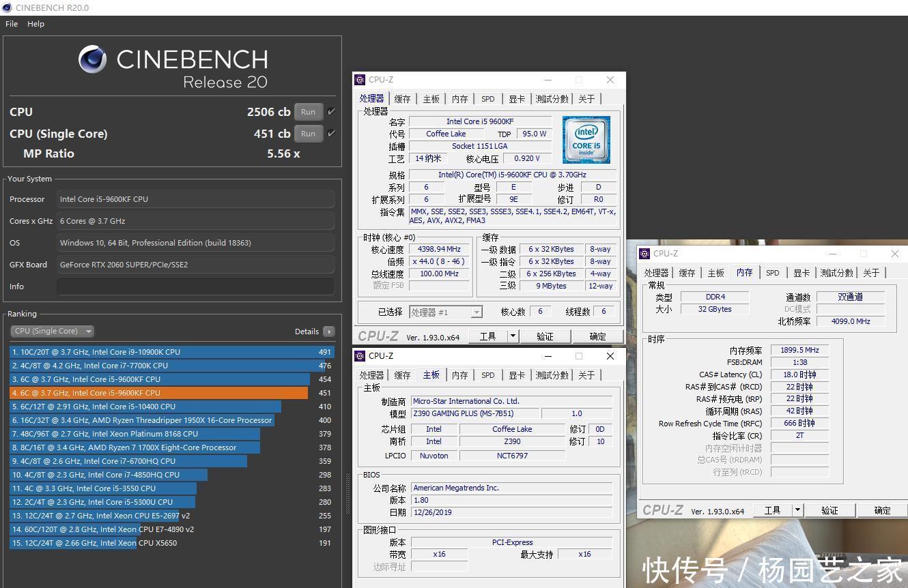Select the Ryzen 7 1700X ranking row
Image resolution: width=908 pixels, height=588 pixels.
(x=172, y=447)
